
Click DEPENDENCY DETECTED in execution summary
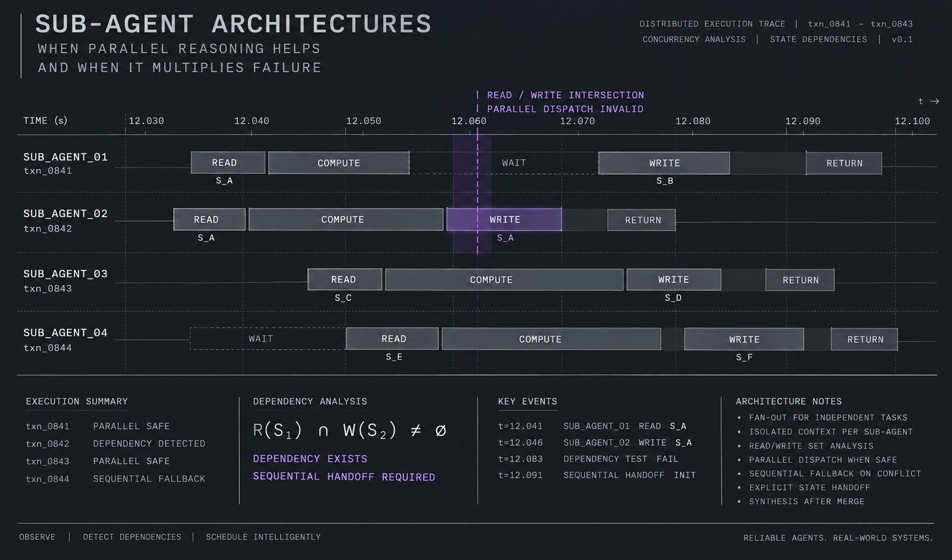coord(149,444)
